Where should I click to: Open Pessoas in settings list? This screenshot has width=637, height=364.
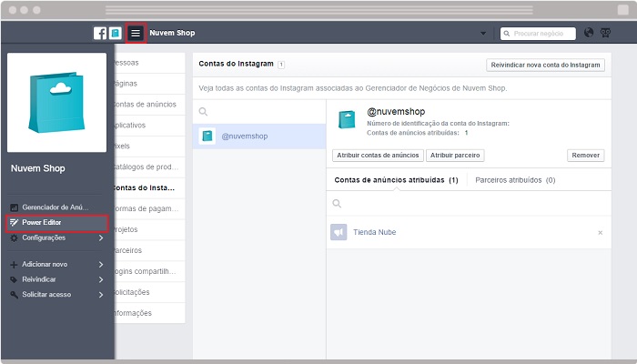pyautogui.click(x=149, y=63)
